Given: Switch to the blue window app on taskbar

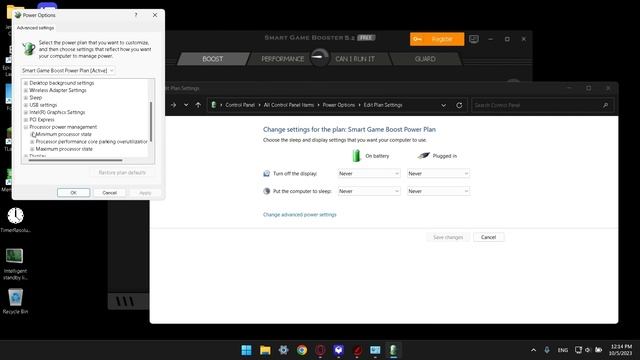Looking at the screenshot, I should (x=375, y=350).
